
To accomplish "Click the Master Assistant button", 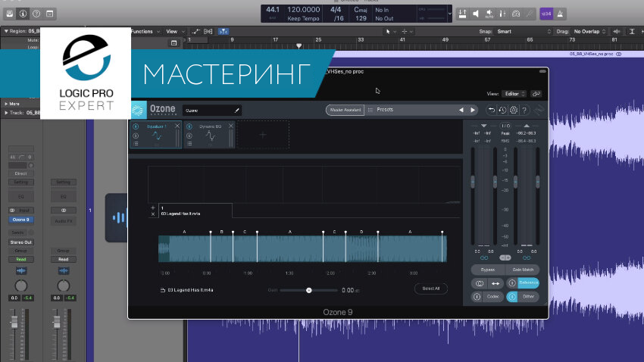I will click(x=345, y=110).
